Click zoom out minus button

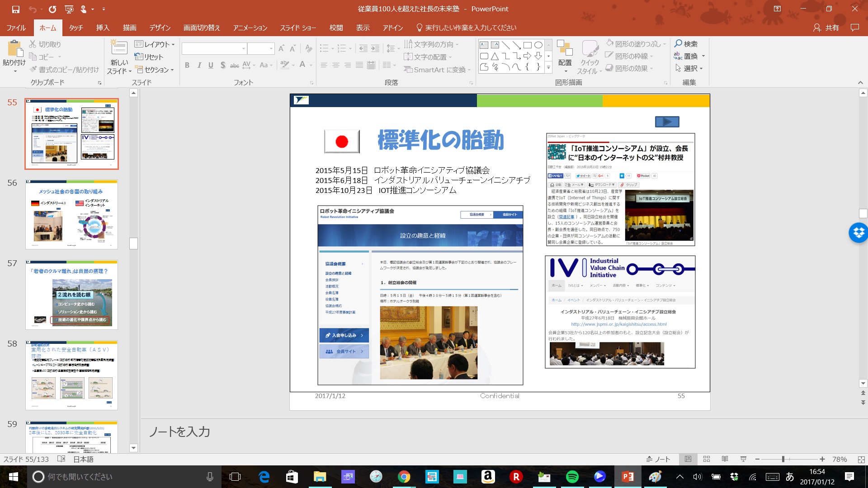tap(757, 459)
